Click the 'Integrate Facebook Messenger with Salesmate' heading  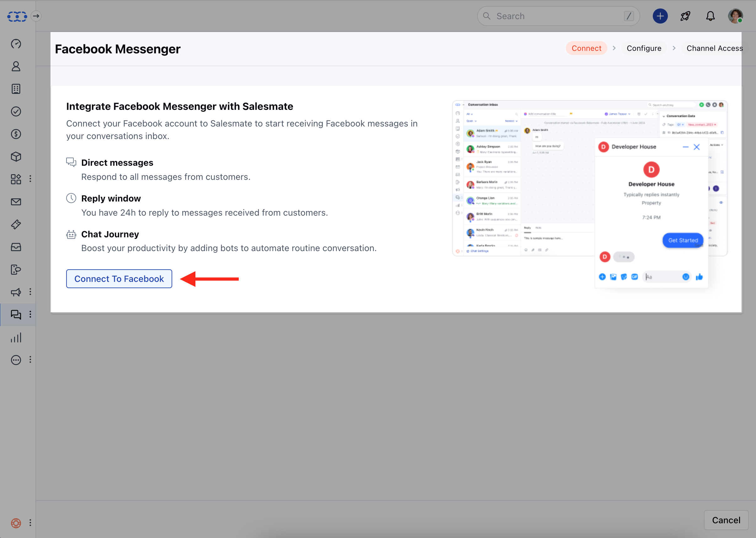tap(180, 106)
